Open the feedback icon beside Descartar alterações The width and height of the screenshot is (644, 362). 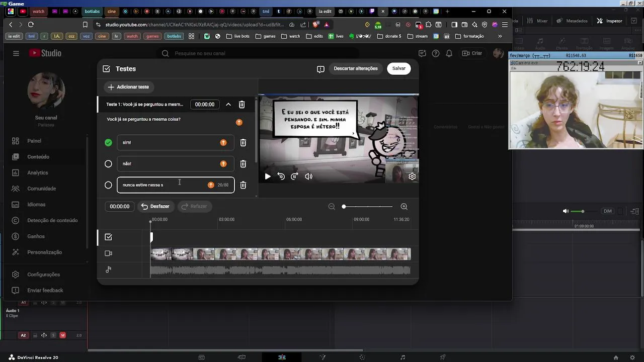click(320, 69)
